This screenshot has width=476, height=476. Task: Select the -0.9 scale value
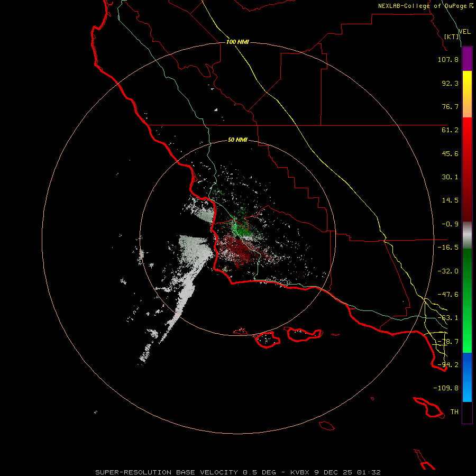(x=450, y=224)
